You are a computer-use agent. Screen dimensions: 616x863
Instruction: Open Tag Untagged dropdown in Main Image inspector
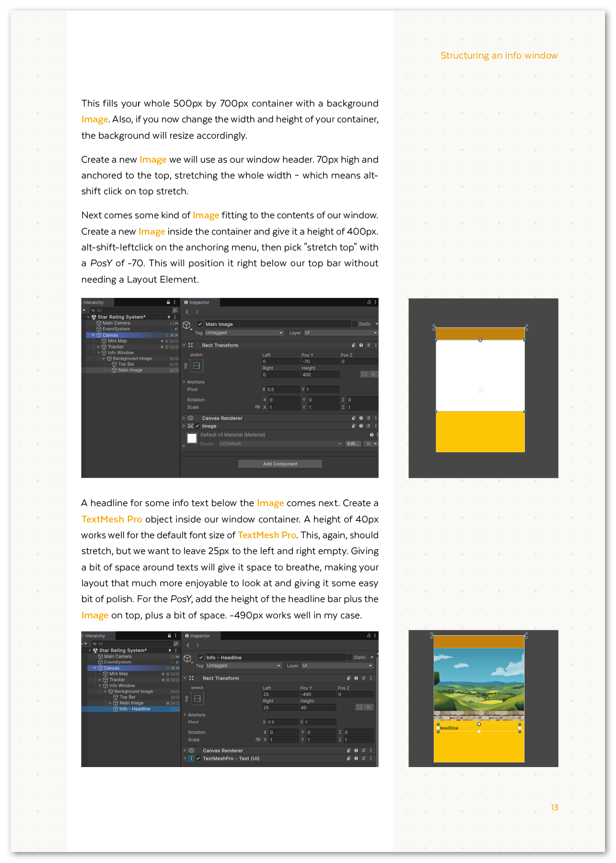click(x=244, y=332)
